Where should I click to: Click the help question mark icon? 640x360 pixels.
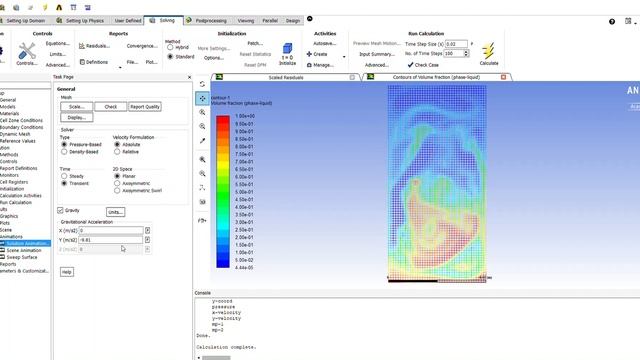612,22
